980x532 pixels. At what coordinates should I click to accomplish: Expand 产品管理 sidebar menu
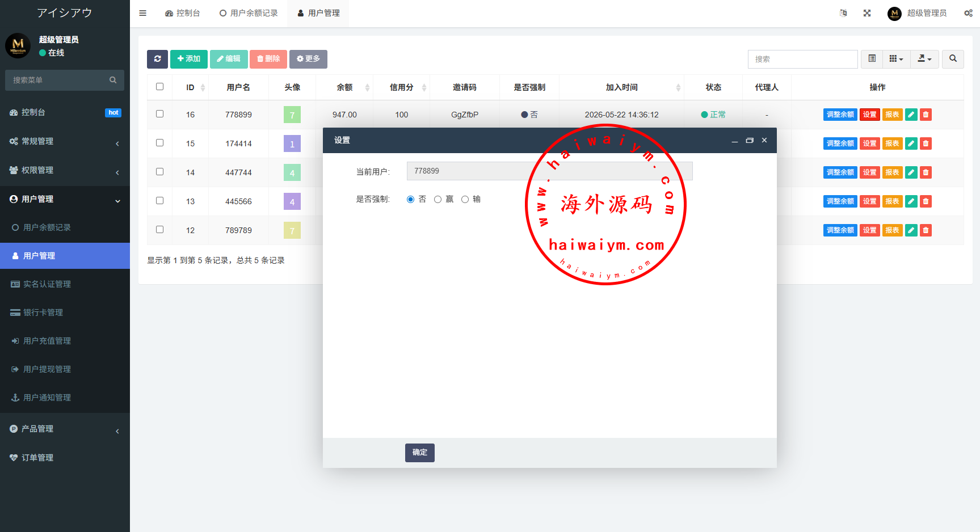point(65,429)
